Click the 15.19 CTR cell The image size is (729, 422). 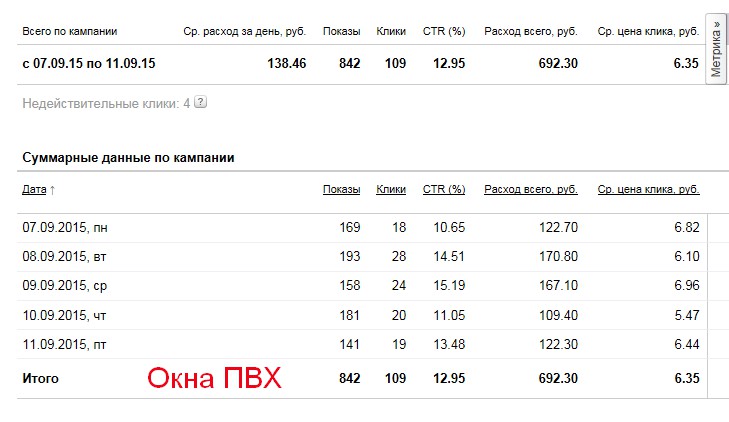[449, 286]
